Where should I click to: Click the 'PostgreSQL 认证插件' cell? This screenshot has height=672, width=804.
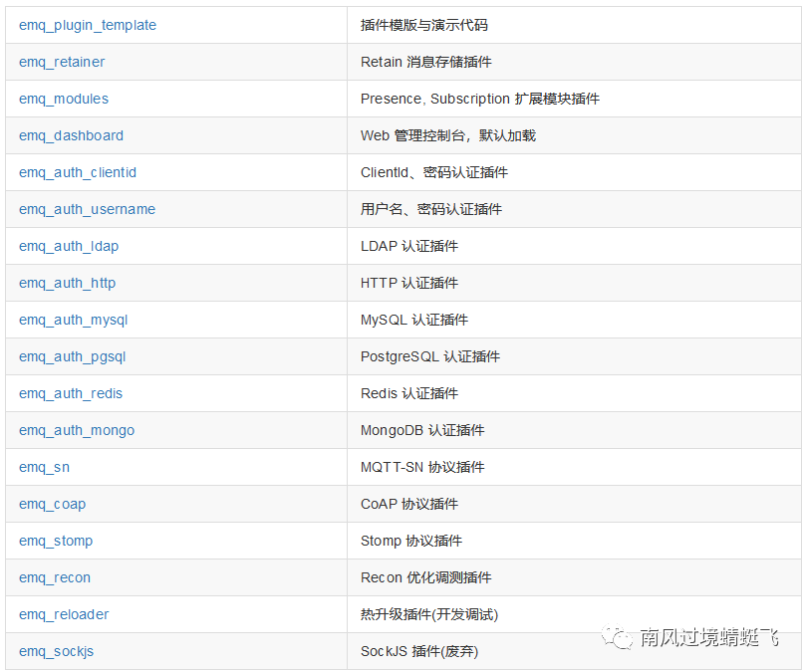[430, 357]
